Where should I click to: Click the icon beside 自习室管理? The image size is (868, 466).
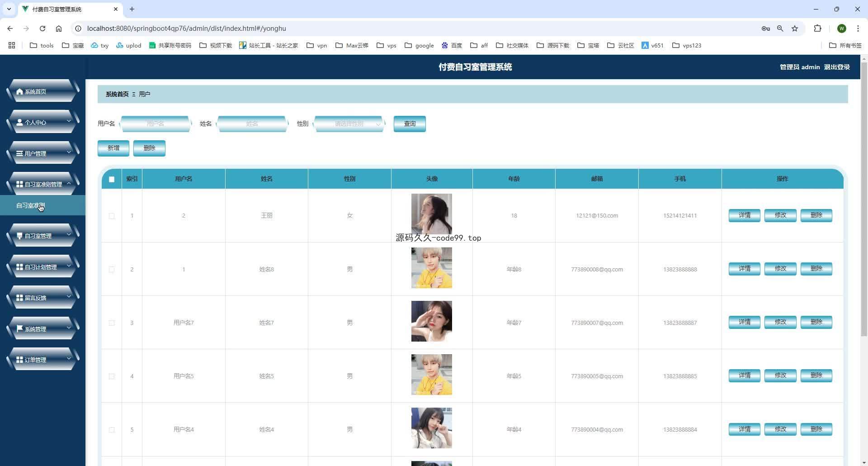(19, 236)
